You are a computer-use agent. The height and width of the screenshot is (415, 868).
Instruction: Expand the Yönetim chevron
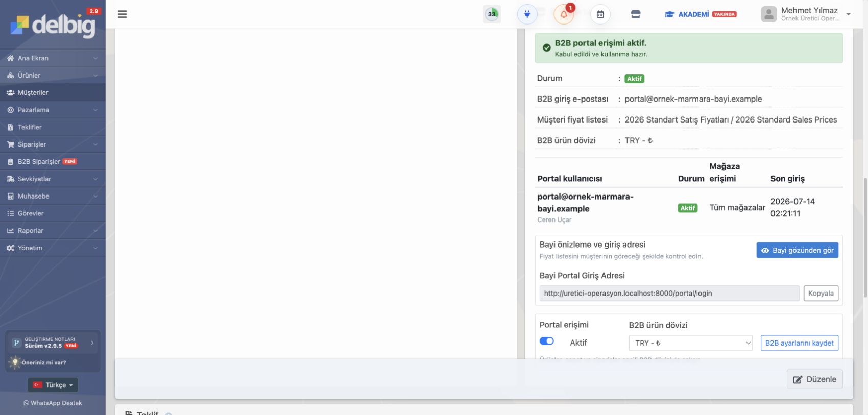pyautogui.click(x=95, y=248)
